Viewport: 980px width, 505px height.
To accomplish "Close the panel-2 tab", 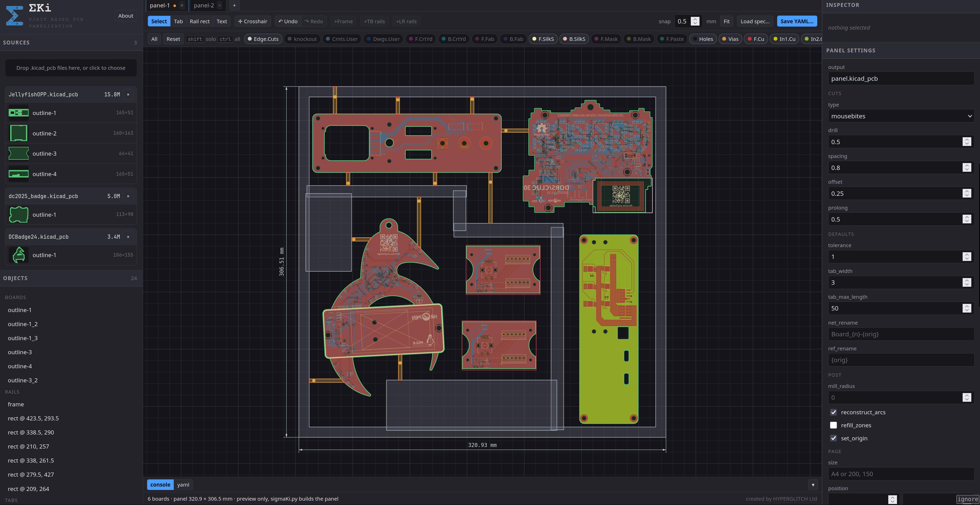I will pos(219,5).
